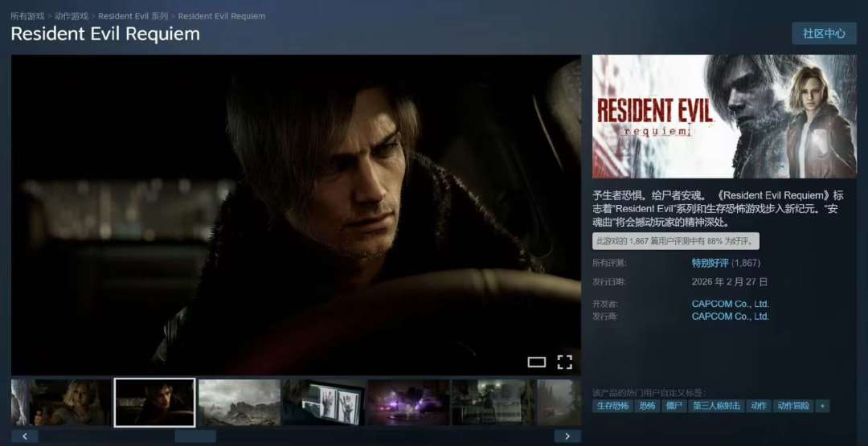Click the 开发者 label

pos(605,304)
